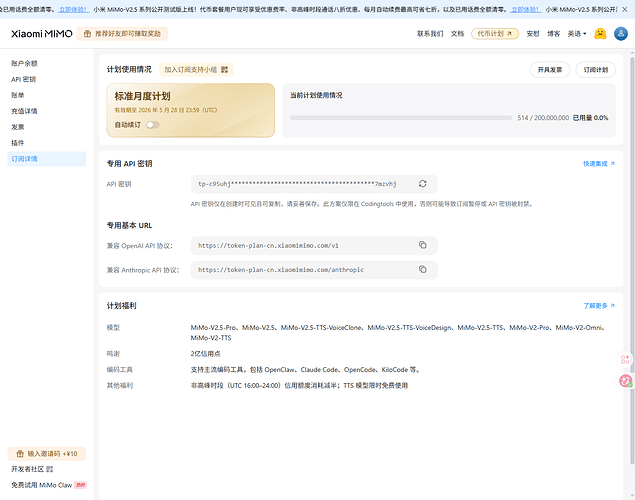Open 博客 in the top navigation
The image size is (635, 500).
553,34
